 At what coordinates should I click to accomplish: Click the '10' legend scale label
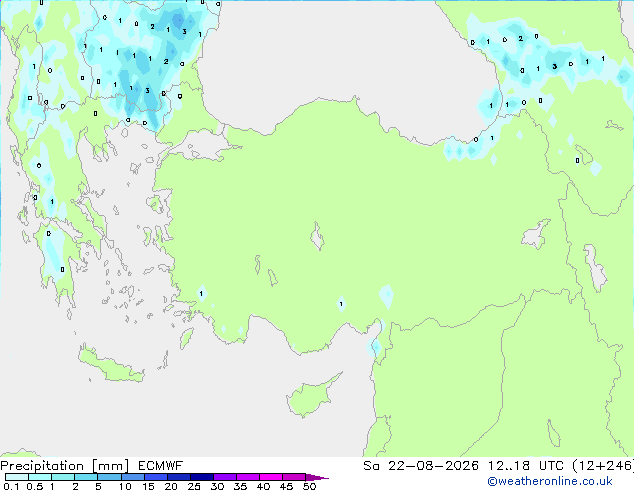(125, 486)
